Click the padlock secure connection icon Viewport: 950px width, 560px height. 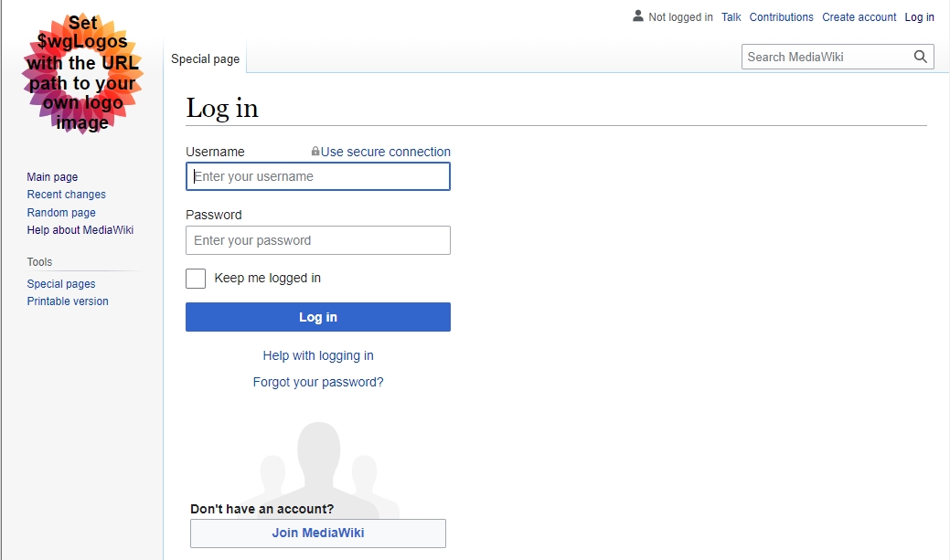coord(315,152)
